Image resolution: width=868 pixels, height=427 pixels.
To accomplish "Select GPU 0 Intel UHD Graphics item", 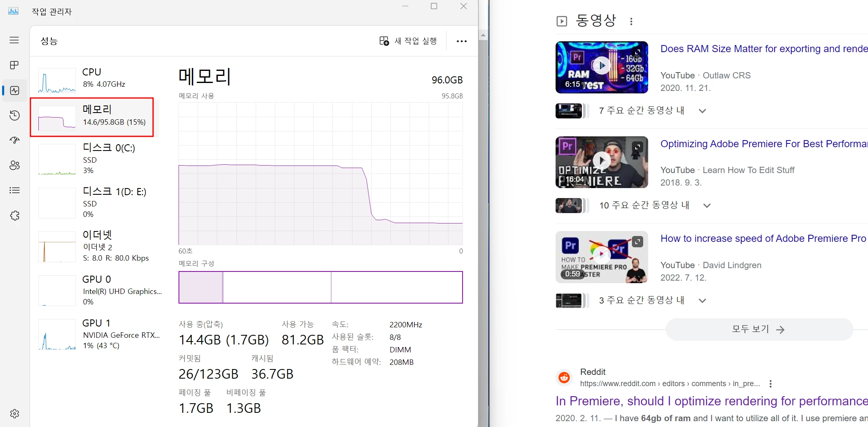I will (98, 290).
